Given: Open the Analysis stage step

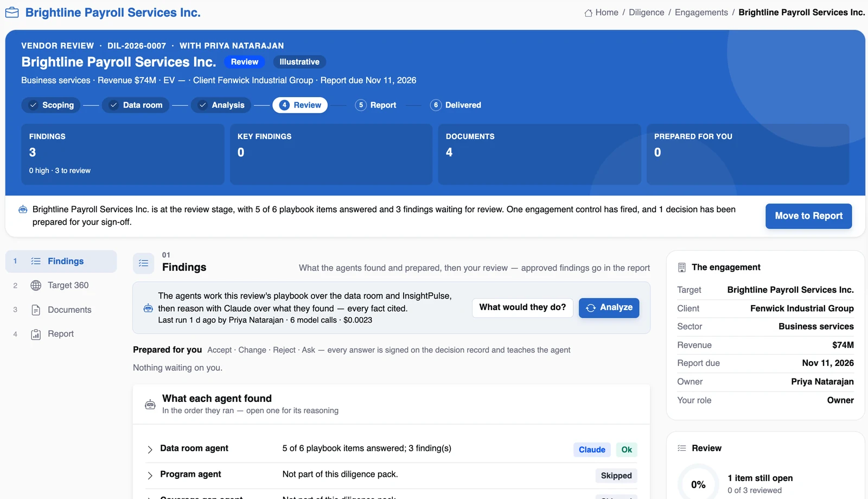Looking at the screenshot, I should tap(221, 105).
